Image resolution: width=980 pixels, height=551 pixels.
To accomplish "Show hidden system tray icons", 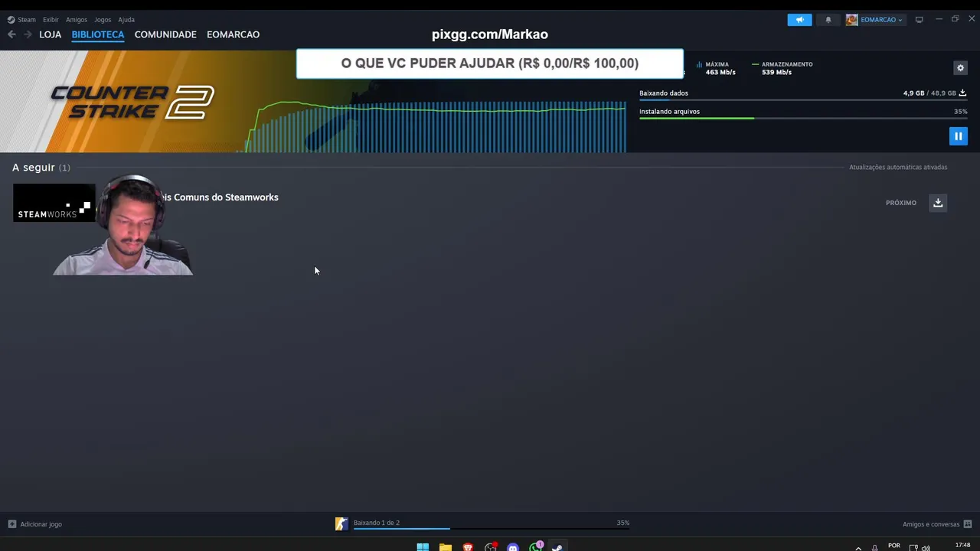I will tap(858, 548).
